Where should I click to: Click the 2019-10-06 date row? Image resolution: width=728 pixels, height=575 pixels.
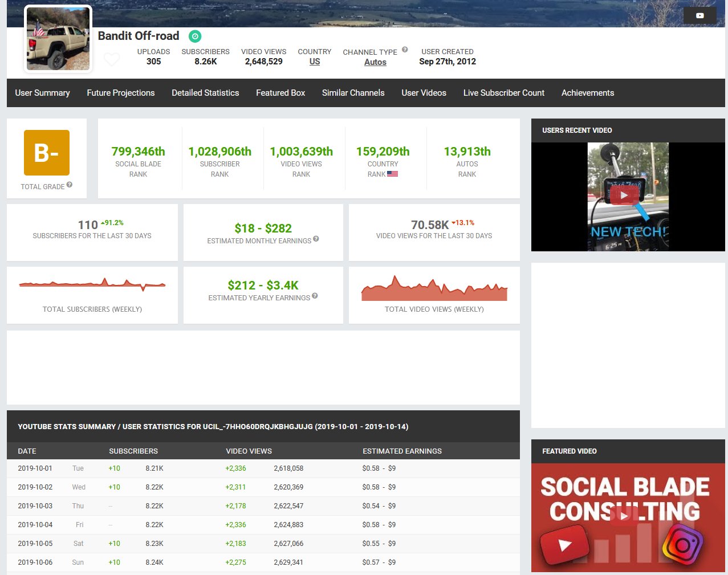(x=263, y=562)
